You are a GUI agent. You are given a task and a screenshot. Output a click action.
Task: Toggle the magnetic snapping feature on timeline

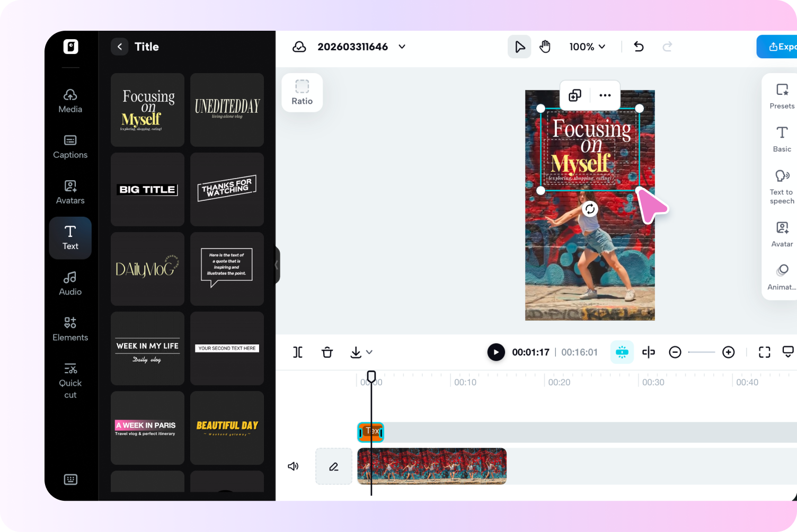(622, 352)
